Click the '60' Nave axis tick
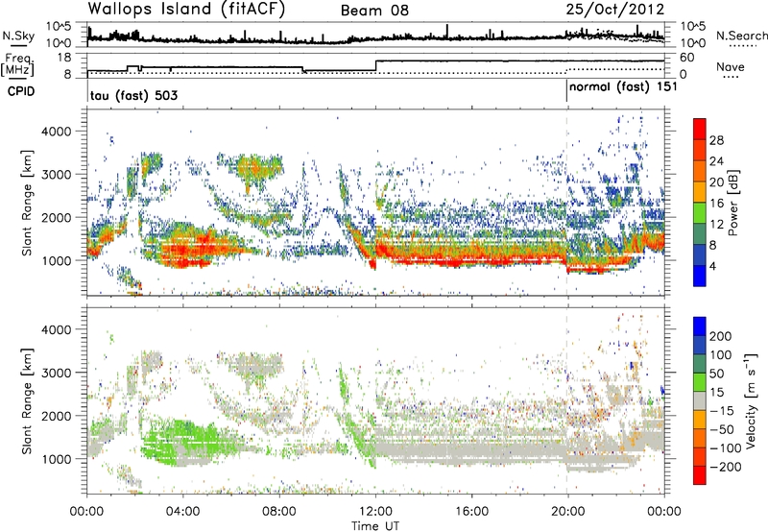This screenshot has width=768, height=532. (x=687, y=58)
